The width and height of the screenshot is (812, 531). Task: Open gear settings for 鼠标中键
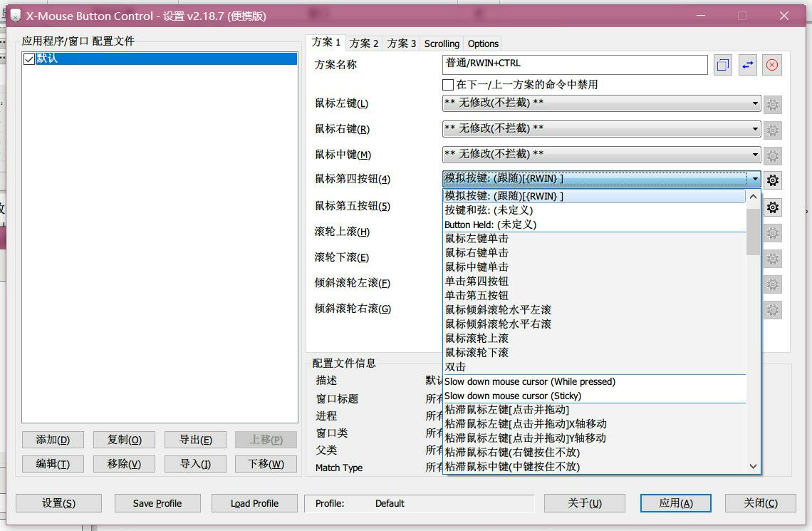pyautogui.click(x=773, y=155)
